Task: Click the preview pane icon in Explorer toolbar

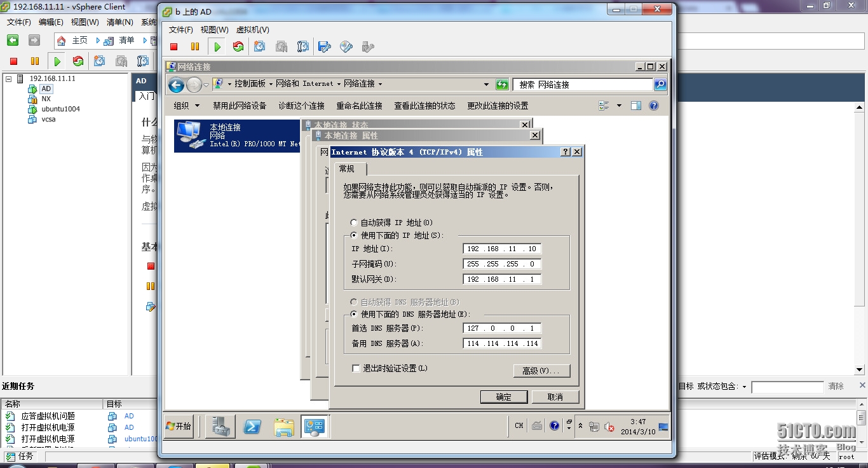Action: pos(636,106)
